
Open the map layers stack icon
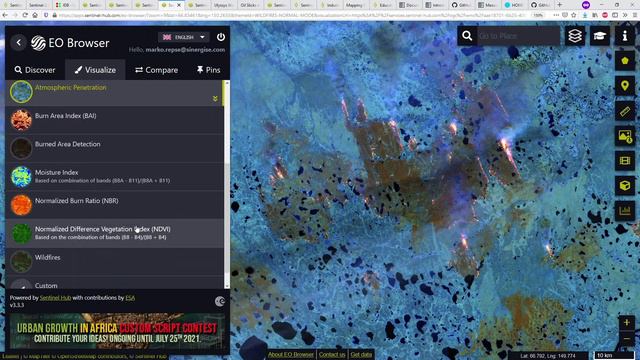pyautogui.click(x=575, y=36)
